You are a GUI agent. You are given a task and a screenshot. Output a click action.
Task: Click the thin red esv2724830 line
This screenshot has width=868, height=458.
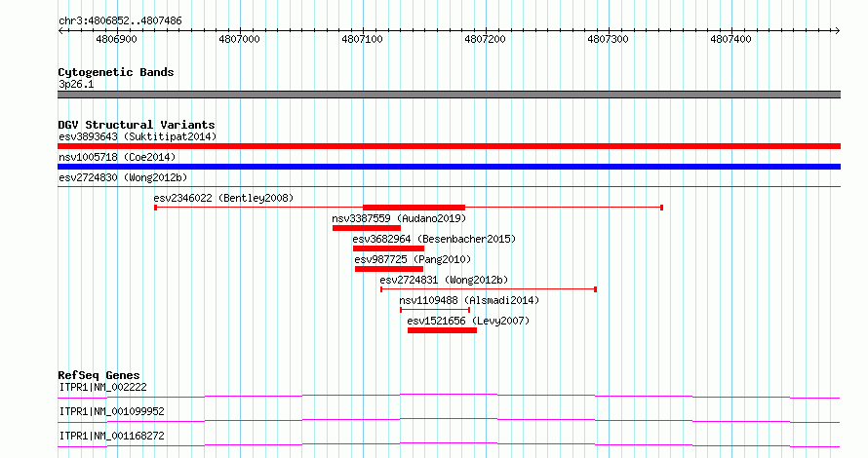tap(449, 187)
